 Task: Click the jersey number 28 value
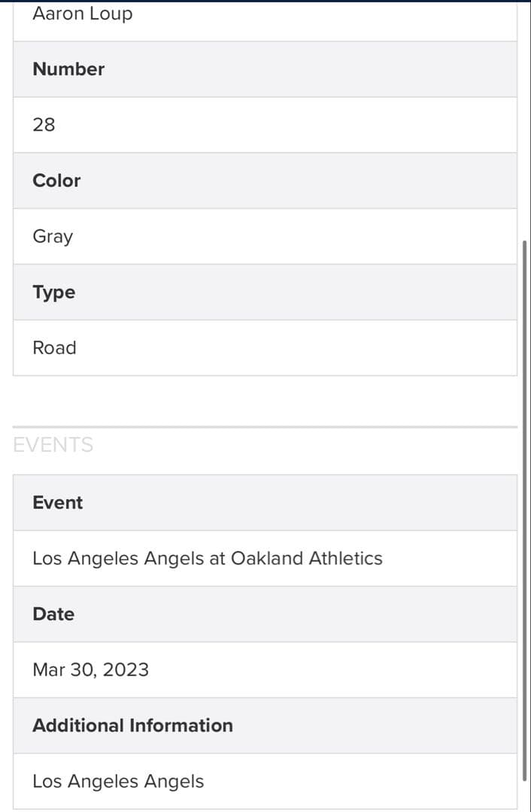[x=44, y=125]
